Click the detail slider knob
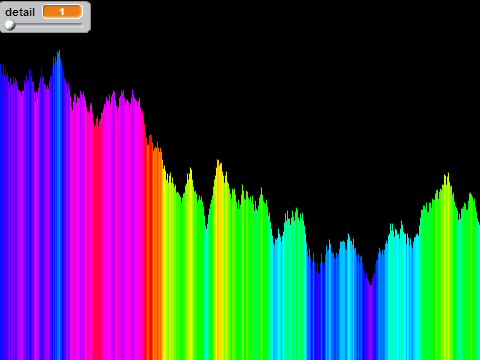Viewport: 480px width, 360px height. tap(10, 25)
